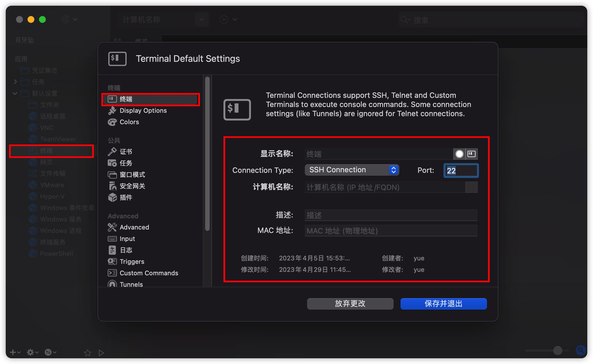This screenshot has height=364, width=593.
Task: Open the Display Options settings page
Action: (143, 110)
